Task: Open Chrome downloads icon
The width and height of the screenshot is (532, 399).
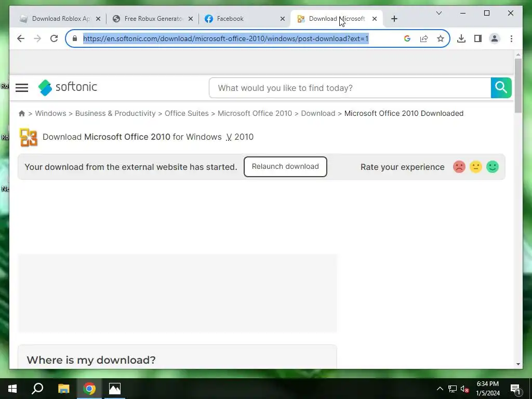Action: (461, 38)
